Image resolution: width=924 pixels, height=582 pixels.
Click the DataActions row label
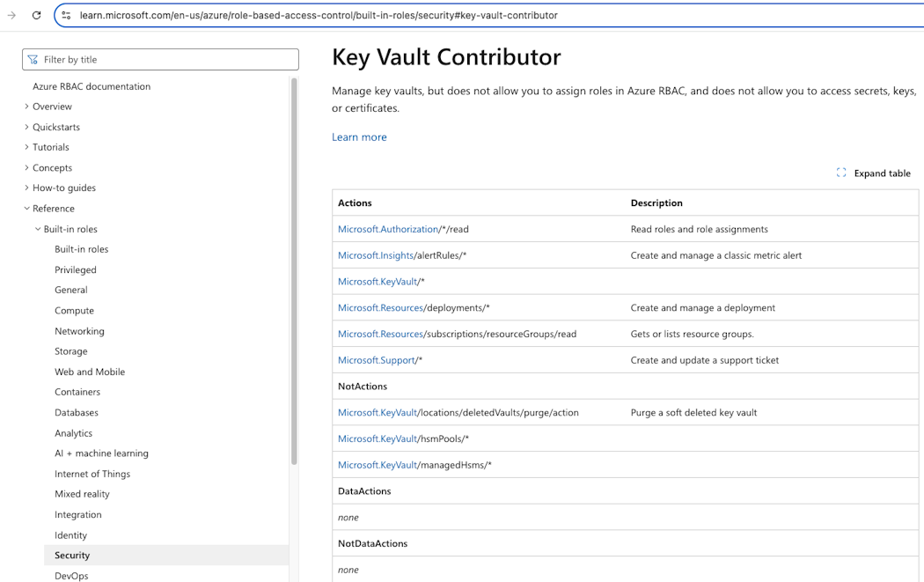click(x=364, y=491)
